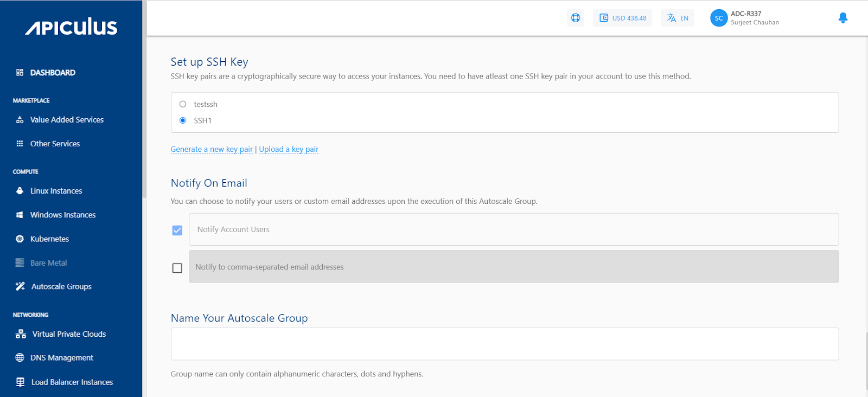Click the Virtual Private Clouds network icon
Image resolution: width=868 pixels, height=397 pixels.
coord(21,334)
